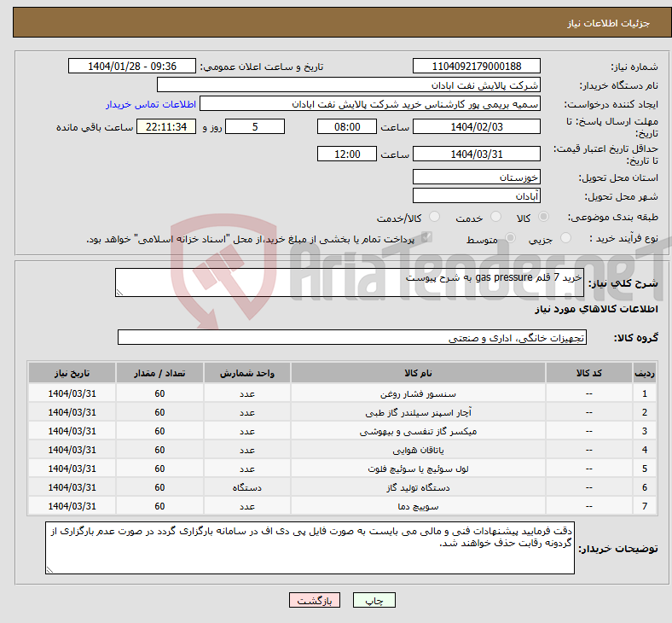Viewport: 672px width, 623px height.
Task: Click the نام کالا column header
Action: pyautogui.click(x=418, y=373)
